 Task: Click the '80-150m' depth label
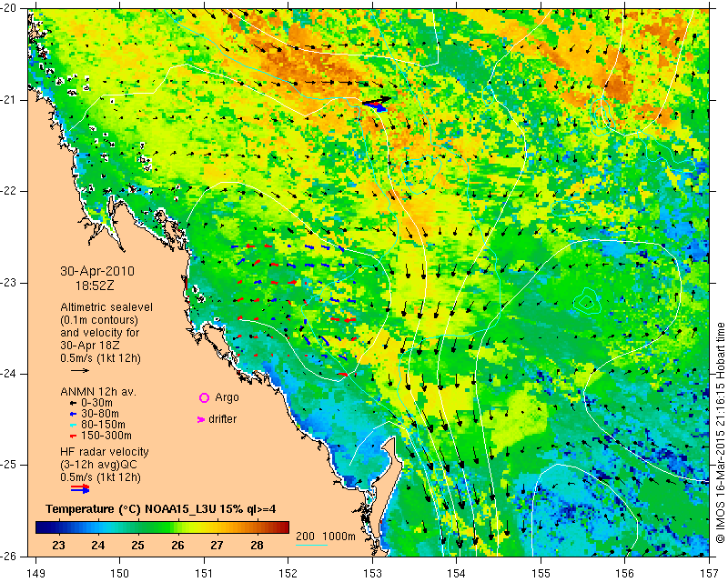103,425
